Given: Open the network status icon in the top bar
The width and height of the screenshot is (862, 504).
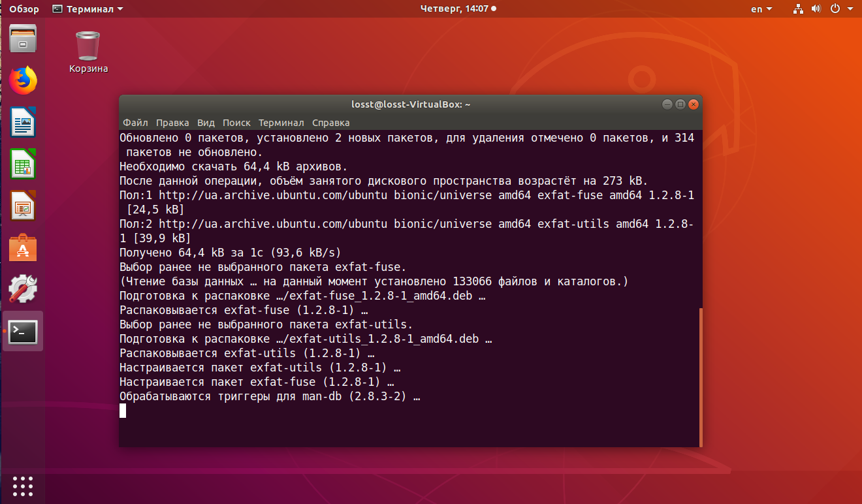Looking at the screenshot, I should [798, 9].
